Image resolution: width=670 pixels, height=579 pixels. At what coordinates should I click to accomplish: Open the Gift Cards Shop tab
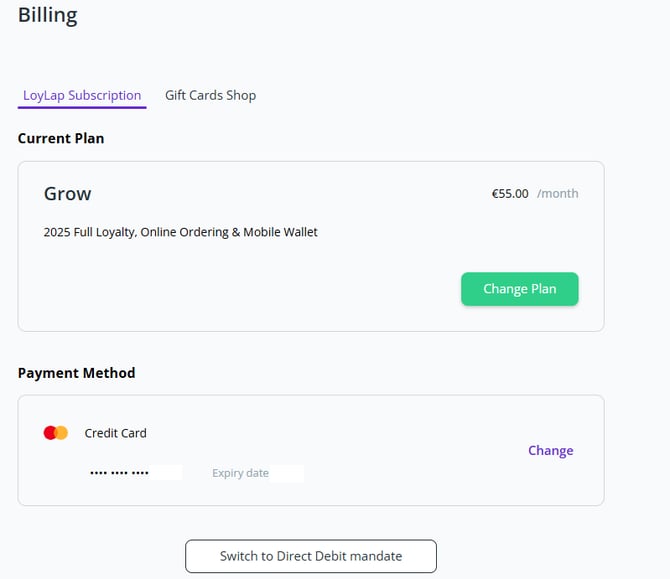coord(210,95)
